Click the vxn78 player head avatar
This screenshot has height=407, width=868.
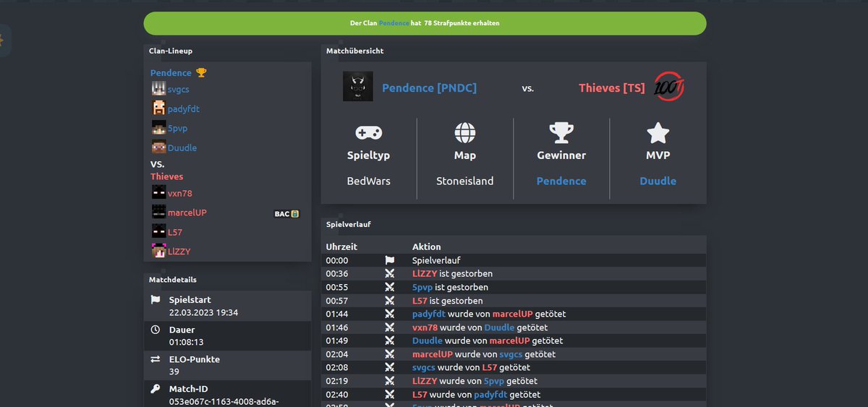(x=158, y=192)
